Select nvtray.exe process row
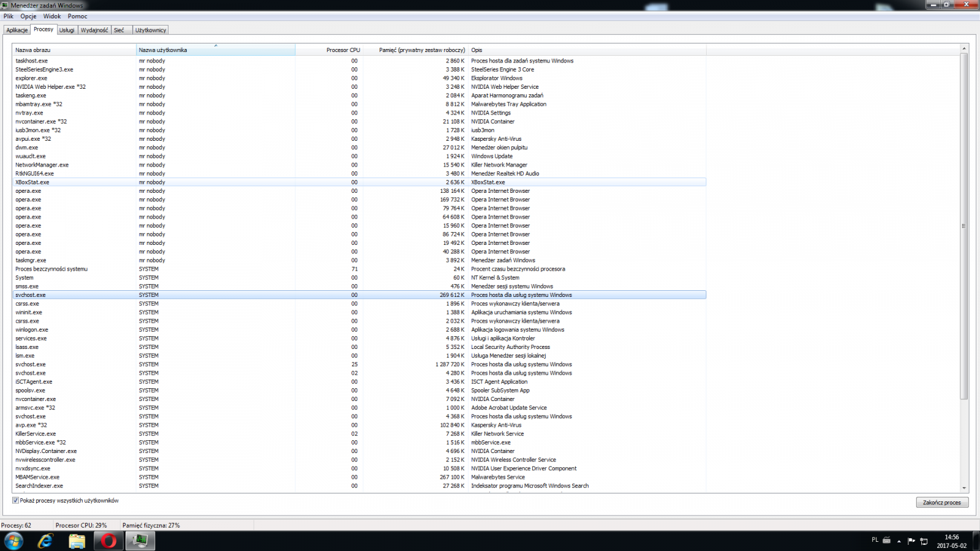980x551 pixels. (x=360, y=113)
